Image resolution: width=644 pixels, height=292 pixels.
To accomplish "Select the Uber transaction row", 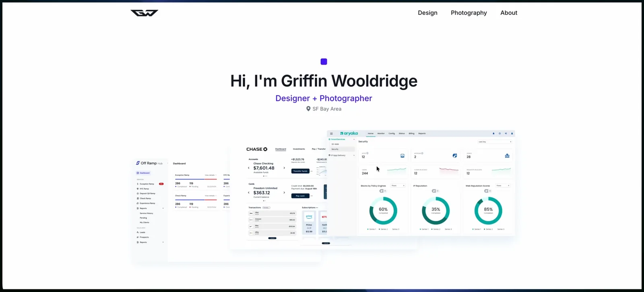I will tap(272, 213).
